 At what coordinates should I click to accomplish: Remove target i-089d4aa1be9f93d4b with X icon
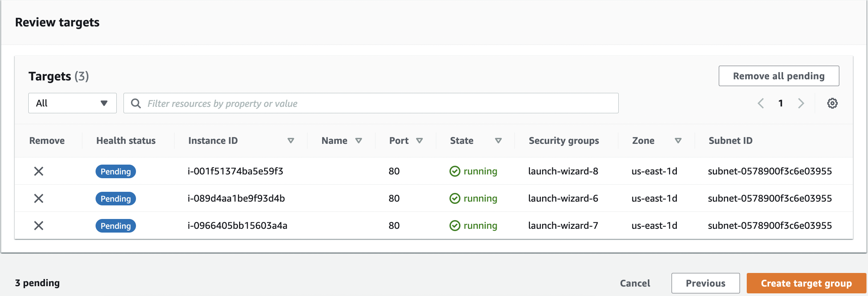coord(39,199)
